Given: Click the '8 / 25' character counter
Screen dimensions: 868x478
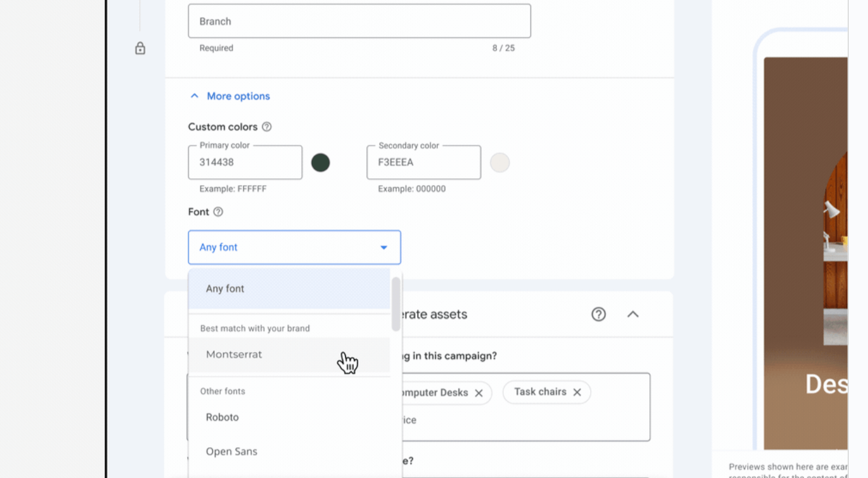Looking at the screenshot, I should click(503, 48).
